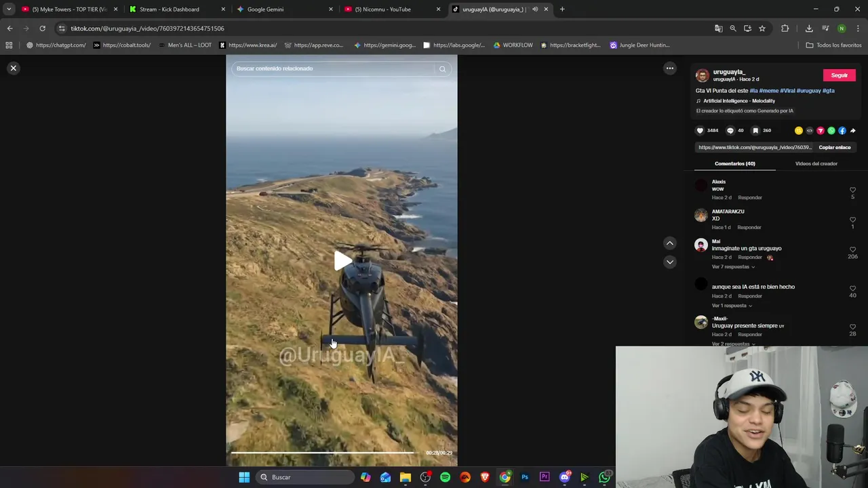Open the #gta hashtag link
868x488 pixels.
pyautogui.click(x=829, y=90)
